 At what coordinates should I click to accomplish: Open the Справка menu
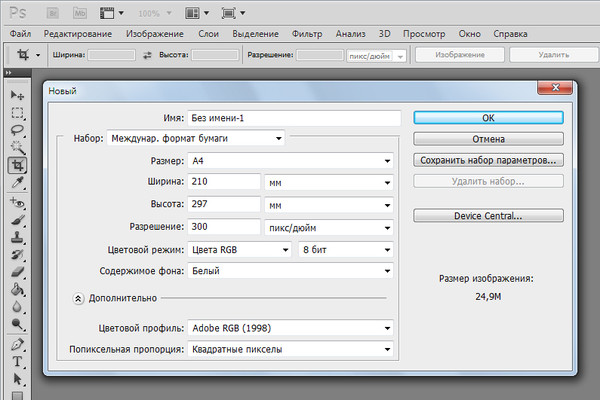510,34
